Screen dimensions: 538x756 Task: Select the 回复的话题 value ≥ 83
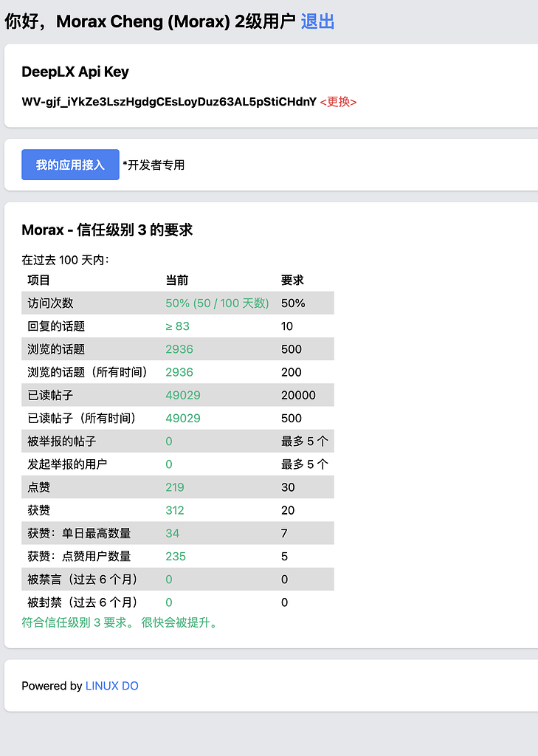coord(177,326)
